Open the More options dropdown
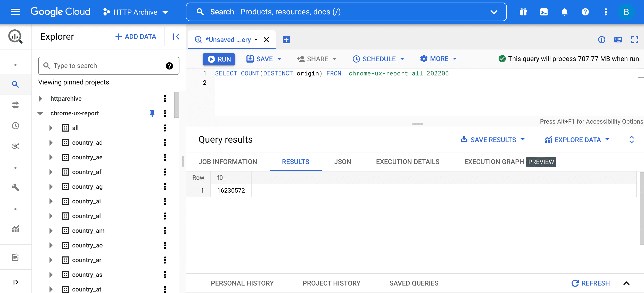Image resolution: width=644 pixels, height=293 pixels. click(438, 59)
